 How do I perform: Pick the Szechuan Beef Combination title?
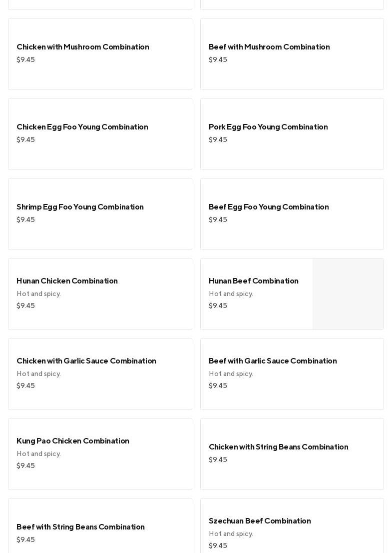pos(260,521)
